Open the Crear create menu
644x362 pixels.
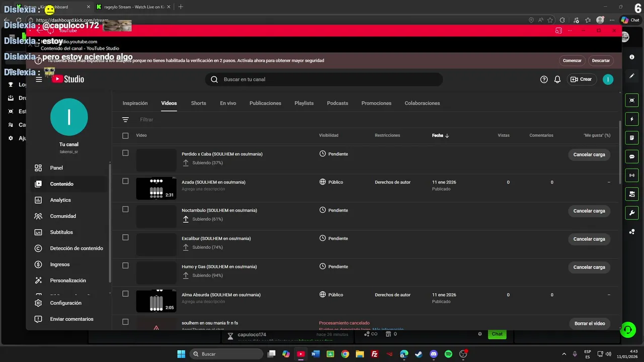point(582,79)
